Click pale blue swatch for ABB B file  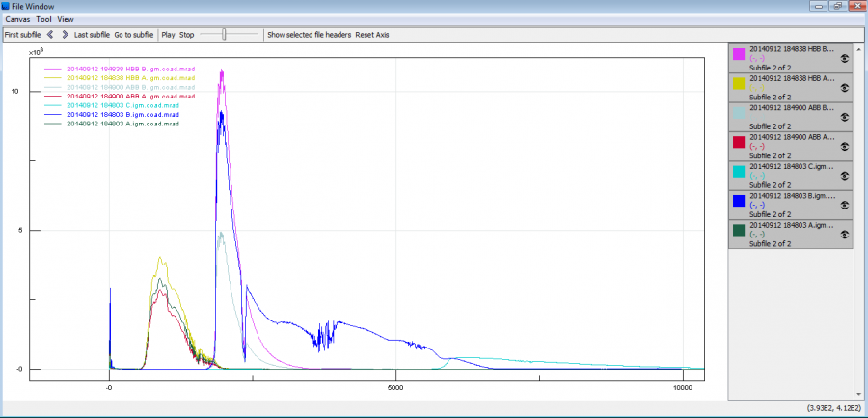click(739, 113)
